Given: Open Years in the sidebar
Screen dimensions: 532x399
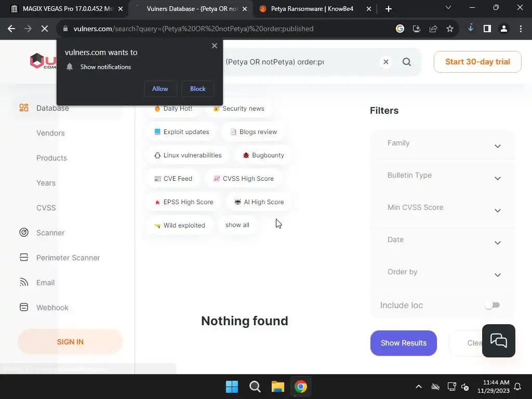Looking at the screenshot, I should click(46, 183).
